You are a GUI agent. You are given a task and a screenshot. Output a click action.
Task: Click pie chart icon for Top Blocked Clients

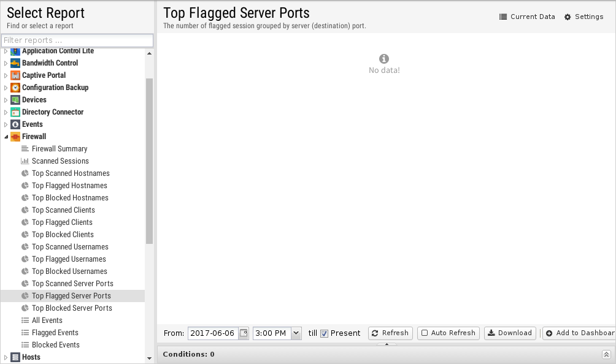pyautogui.click(x=25, y=235)
